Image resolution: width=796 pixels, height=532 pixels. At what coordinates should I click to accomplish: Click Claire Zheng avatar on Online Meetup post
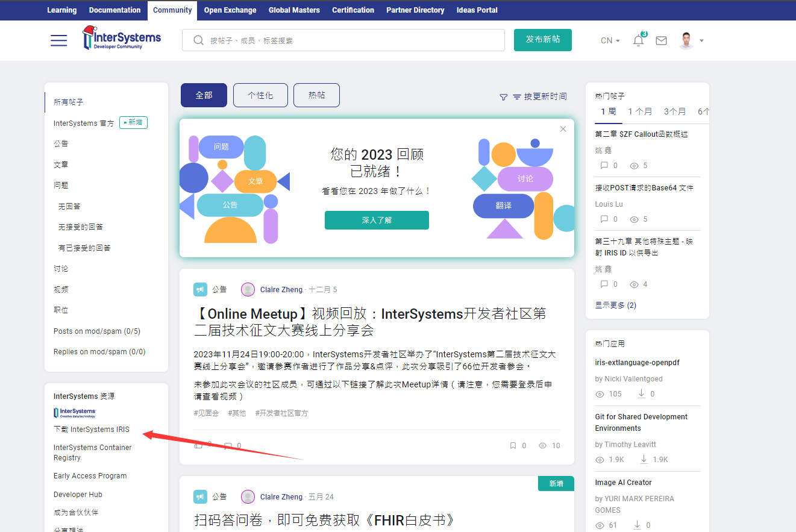pos(248,289)
